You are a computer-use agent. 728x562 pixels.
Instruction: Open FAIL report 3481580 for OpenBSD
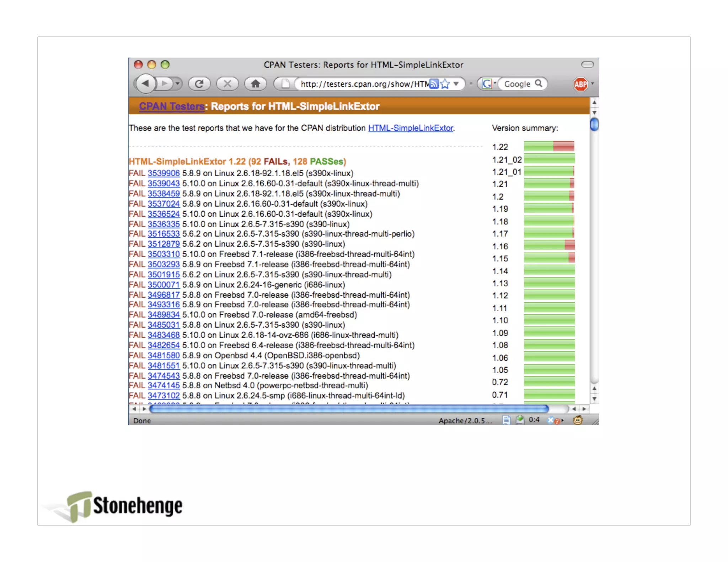(x=164, y=355)
